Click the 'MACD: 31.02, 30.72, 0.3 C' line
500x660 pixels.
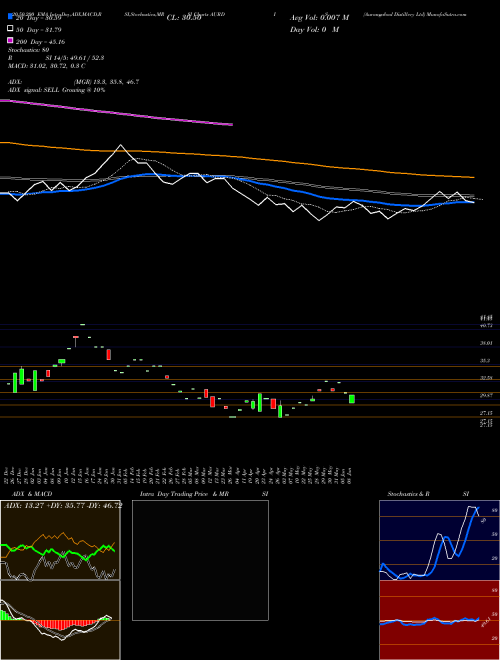[x=47, y=66]
